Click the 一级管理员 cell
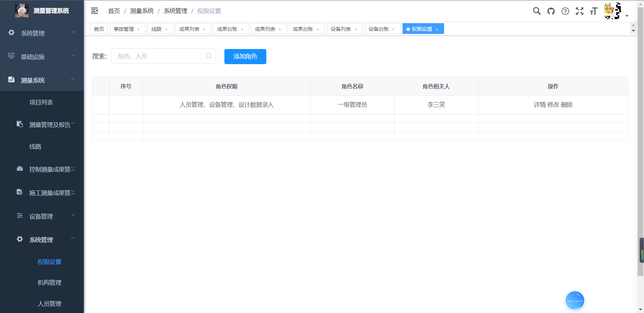 pos(353,105)
